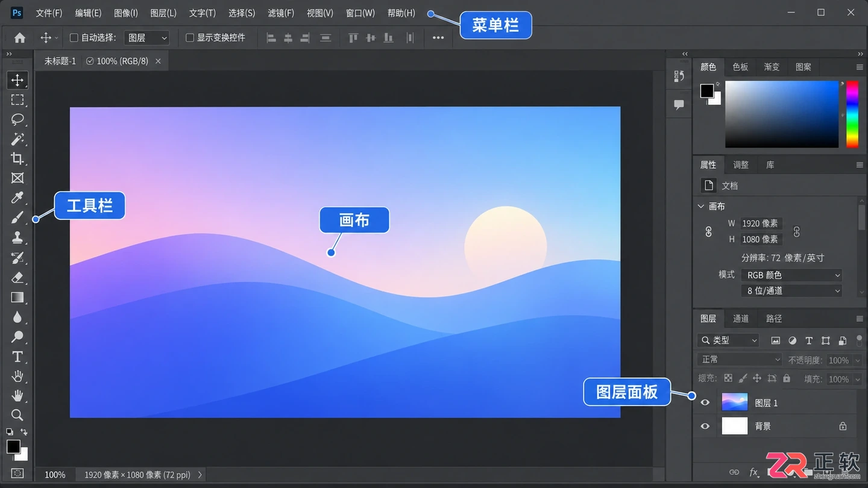Pick the Magic Wand tool
Viewport: 868px width, 488px height.
[x=17, y=139]
